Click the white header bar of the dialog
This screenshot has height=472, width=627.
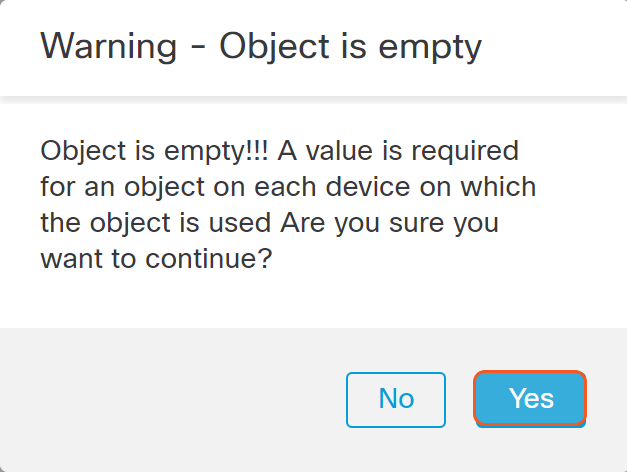[560, 47]
